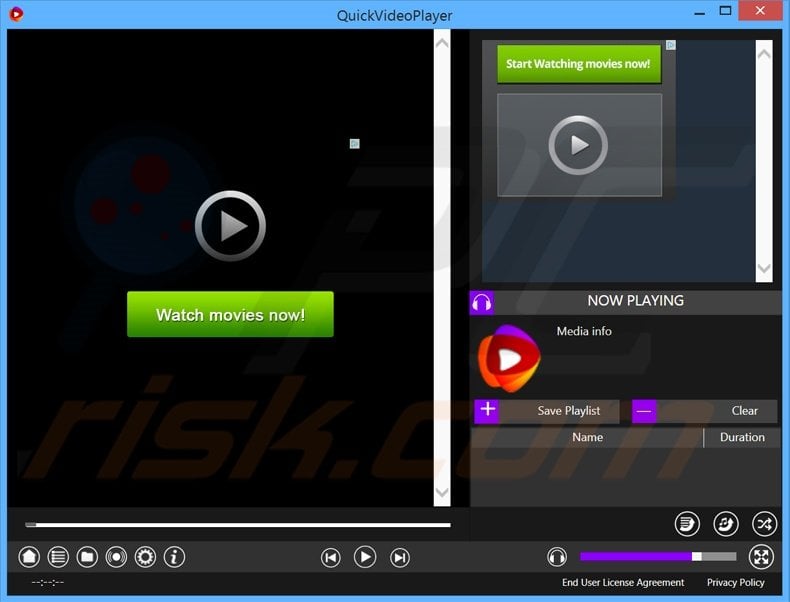
Task: Click Start Watching movies now! button
Action: pyautogui.click(x=578, y=64)
